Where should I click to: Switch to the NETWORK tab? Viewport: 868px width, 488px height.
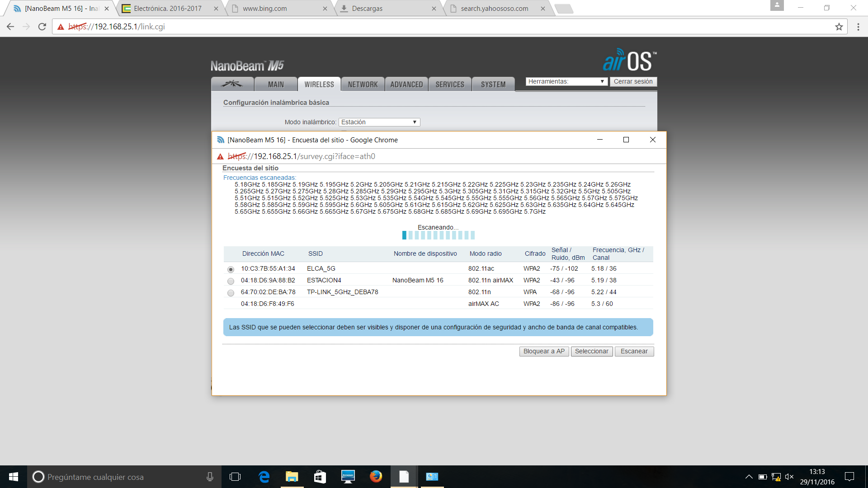[363, 84]
